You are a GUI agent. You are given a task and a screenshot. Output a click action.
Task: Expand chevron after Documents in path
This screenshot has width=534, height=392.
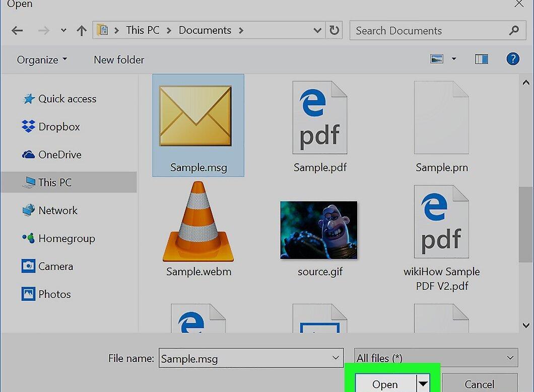pos(241,30)
